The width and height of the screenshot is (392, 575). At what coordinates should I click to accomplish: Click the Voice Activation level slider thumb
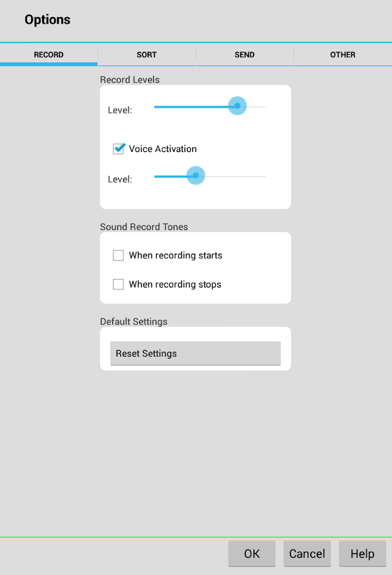[x=195, y=176]
